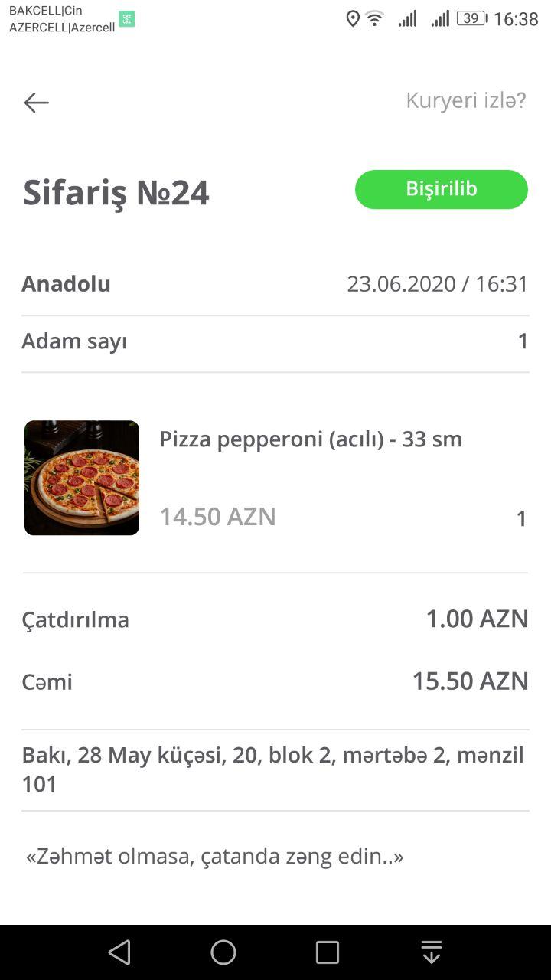
Task: Tap the order note about calling on arrival
Action: click(x=214, y=856)
